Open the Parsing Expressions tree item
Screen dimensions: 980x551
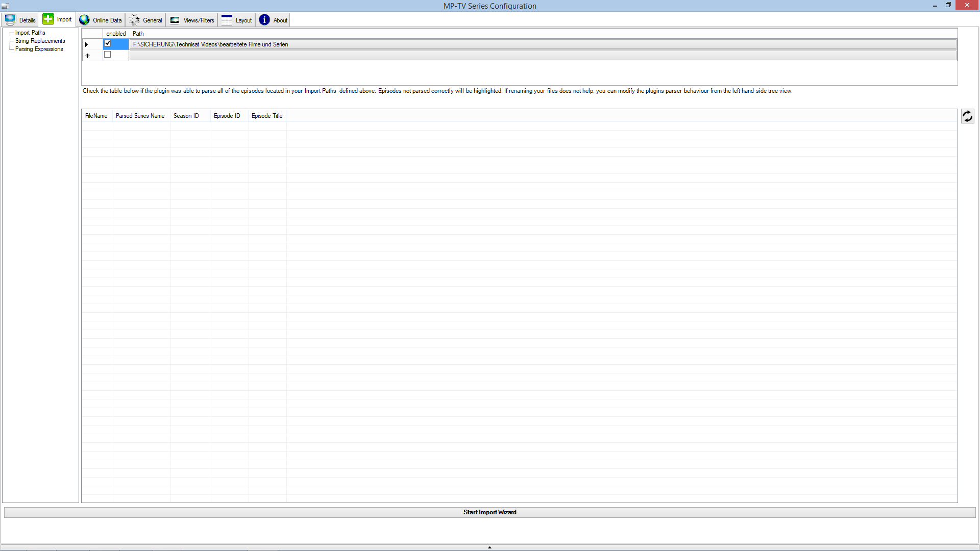click(x=39, y=49)
